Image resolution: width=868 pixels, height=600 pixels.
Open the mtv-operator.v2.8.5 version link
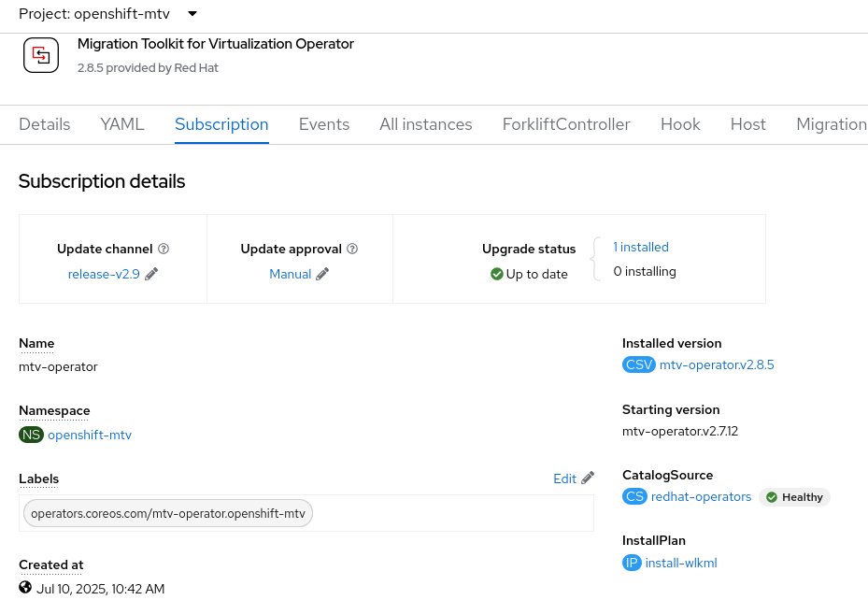click(717, 364)
